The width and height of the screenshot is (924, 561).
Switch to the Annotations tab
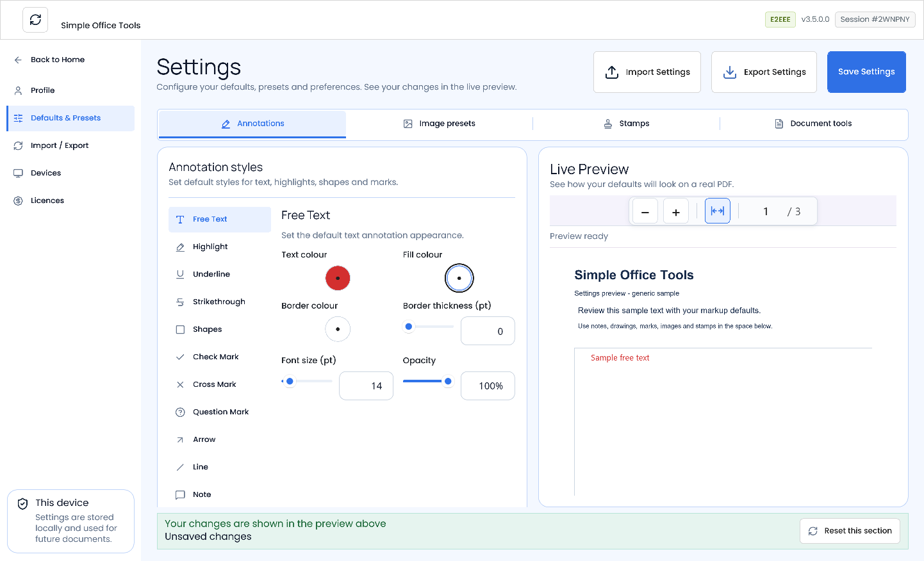click(252, 124)
